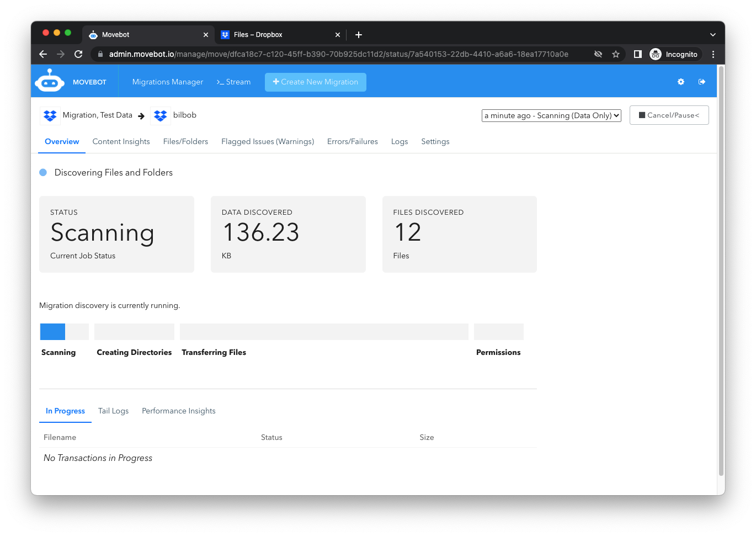Click the destination Dropbox icon beside bilbob
The height and width of the screenshot is (536, 756).
coord(161,115)
